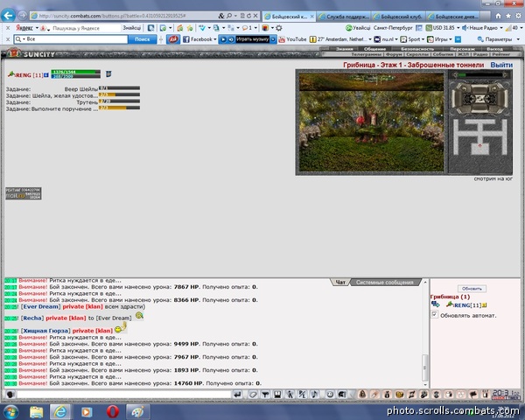Click the clan shield icon near health bar

tap(108, 74)
